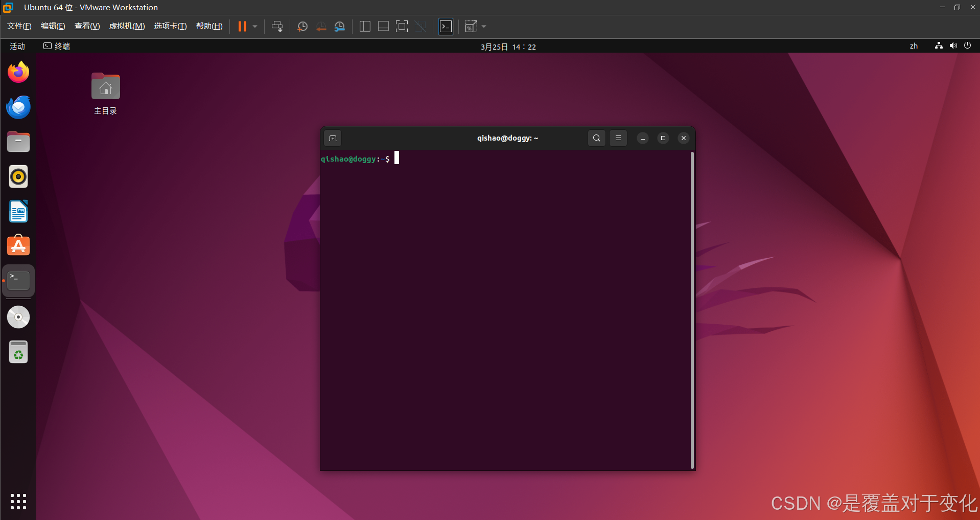Image resolution: width=980 pixels, height=520 pixels.
Task: Click the volume icon in top bar
Action: click(953, 46)
